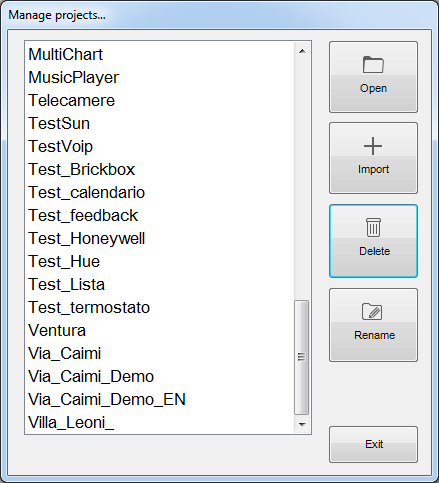Image resolution: width=439 pixels, height=483 pixels.
Task: Select the MusicPlayer project
Action: point(160,77)
